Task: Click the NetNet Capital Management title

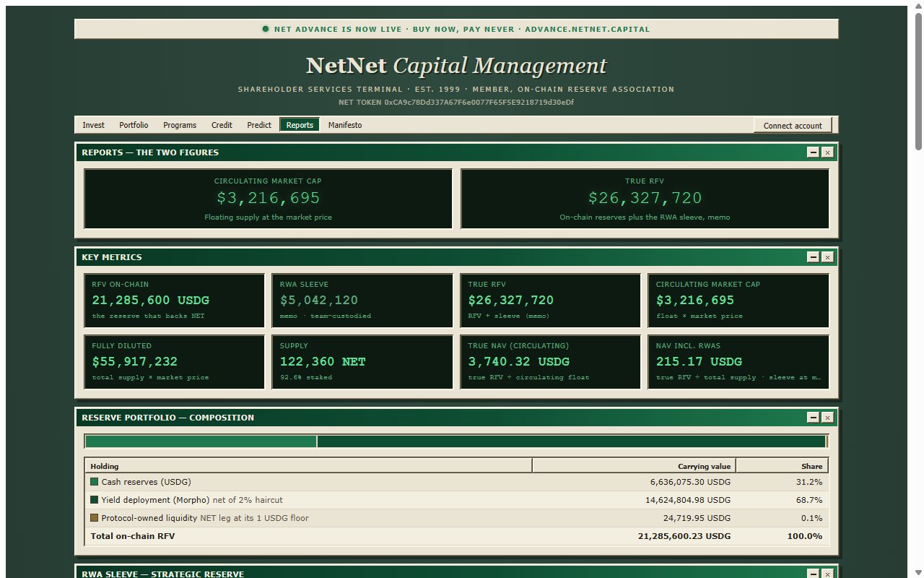Action: 456,66
